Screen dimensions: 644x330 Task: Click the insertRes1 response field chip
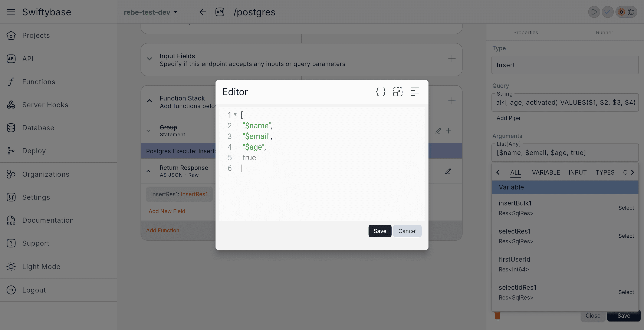pyautogui.click(x=179, y=194)
